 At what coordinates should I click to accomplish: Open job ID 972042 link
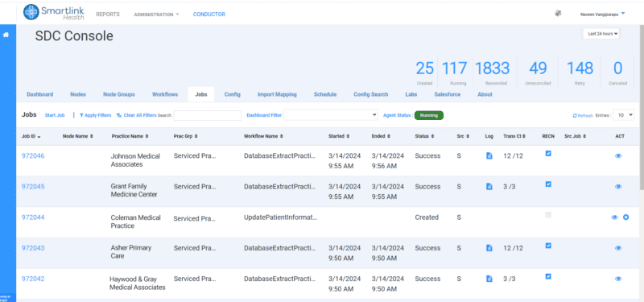click(x=33, y=279)
